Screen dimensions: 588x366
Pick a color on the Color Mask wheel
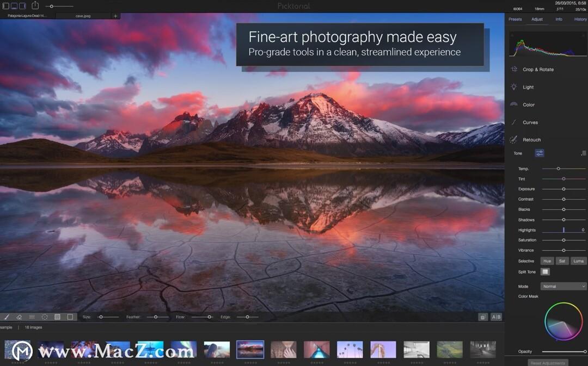[563, 321]
